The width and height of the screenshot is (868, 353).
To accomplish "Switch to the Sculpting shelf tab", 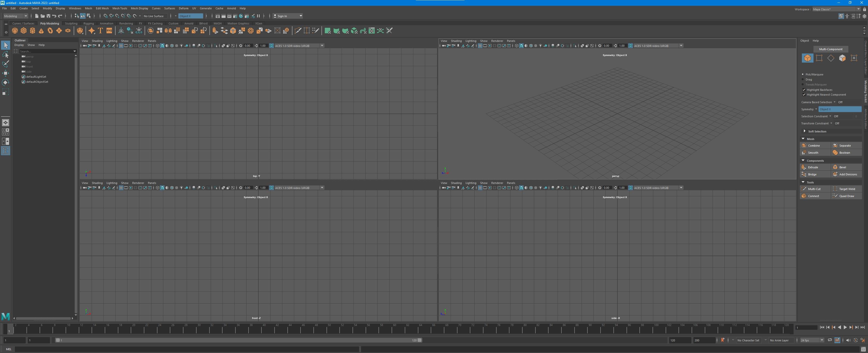I will click(71, 23).
